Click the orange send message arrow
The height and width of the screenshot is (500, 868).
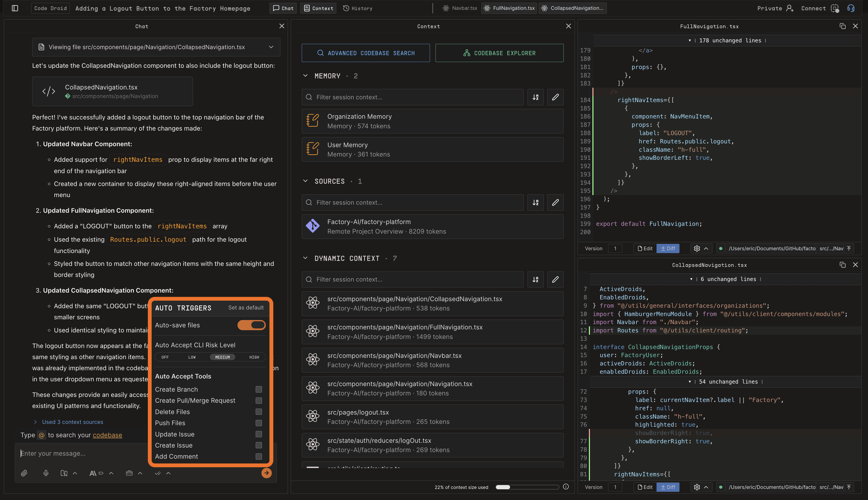(x=266, y=473)
